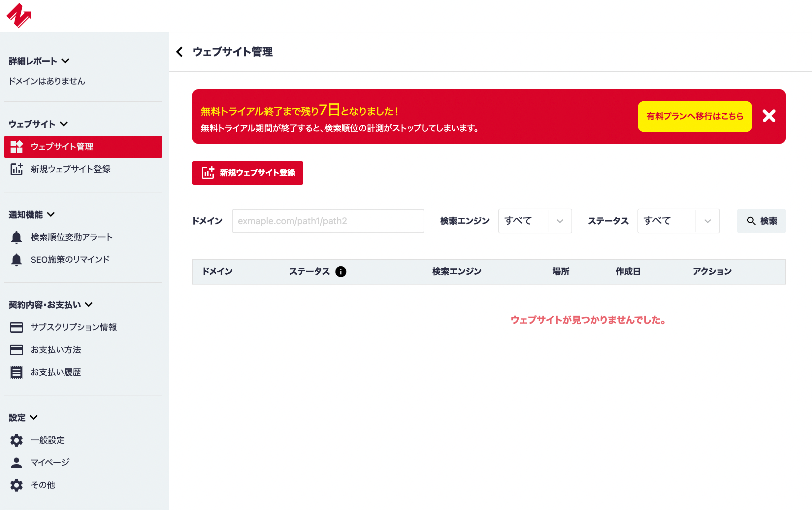The height and width of the screenshot is (510, 812).
Task: Select お支払い方法 in the sidebar
Action: 56,350
